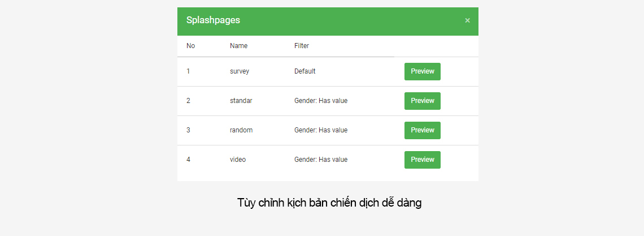Select the random name cell
This screenshot has height=236, width=644.
(241, 130)
